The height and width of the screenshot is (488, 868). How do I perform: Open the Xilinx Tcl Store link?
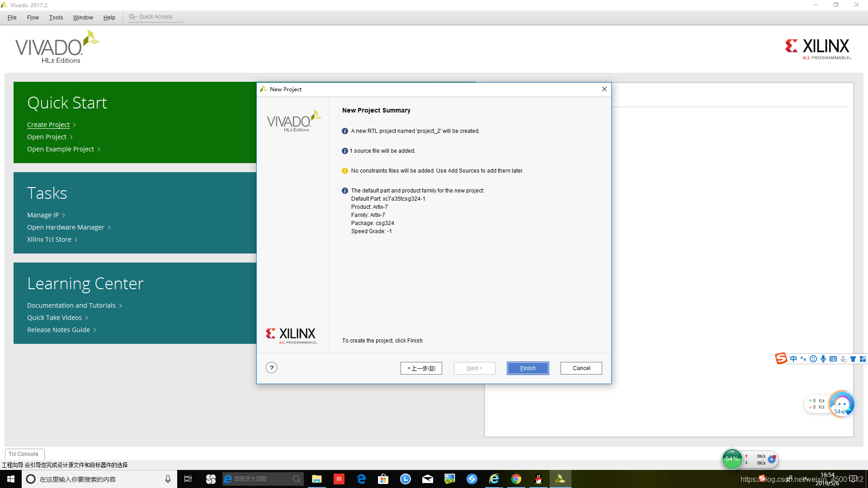pos(49,239)
